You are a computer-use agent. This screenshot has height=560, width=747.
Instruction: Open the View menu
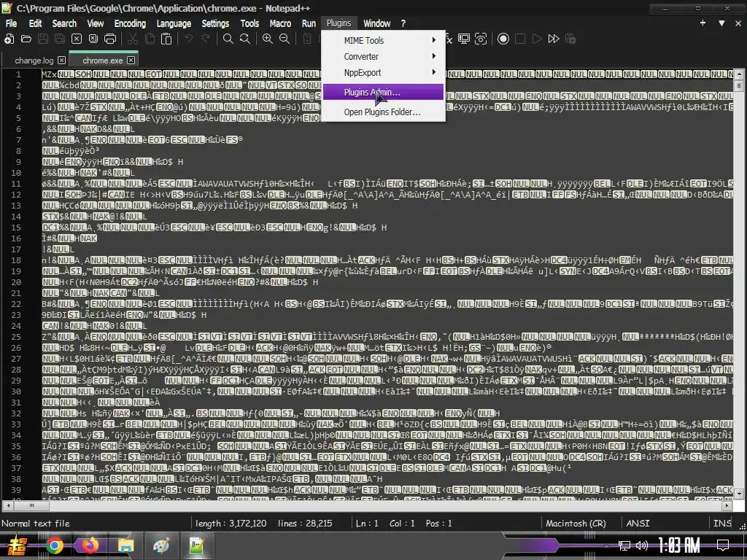96,23
